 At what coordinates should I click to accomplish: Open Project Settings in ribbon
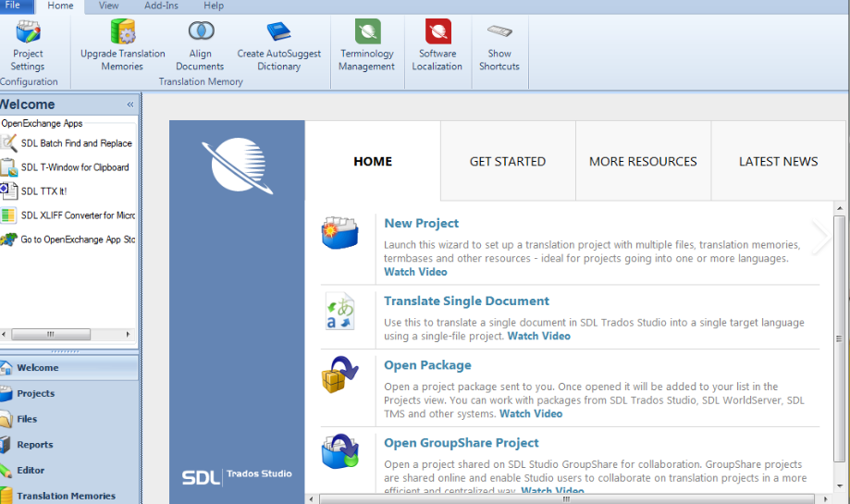coord(28,46)
